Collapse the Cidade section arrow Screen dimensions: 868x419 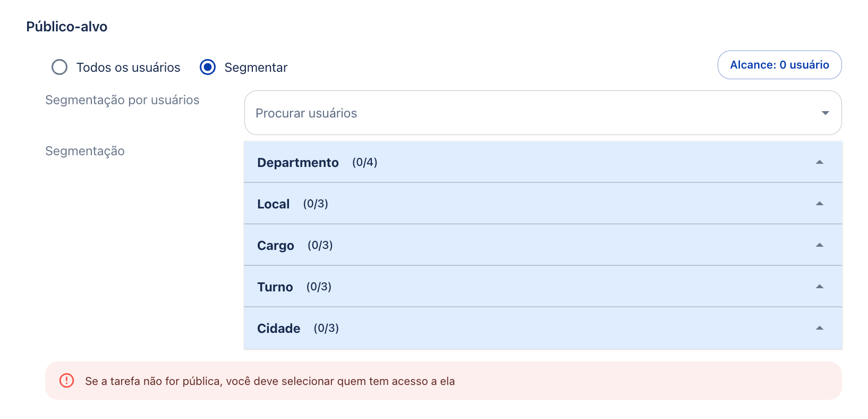click(820, 328)
